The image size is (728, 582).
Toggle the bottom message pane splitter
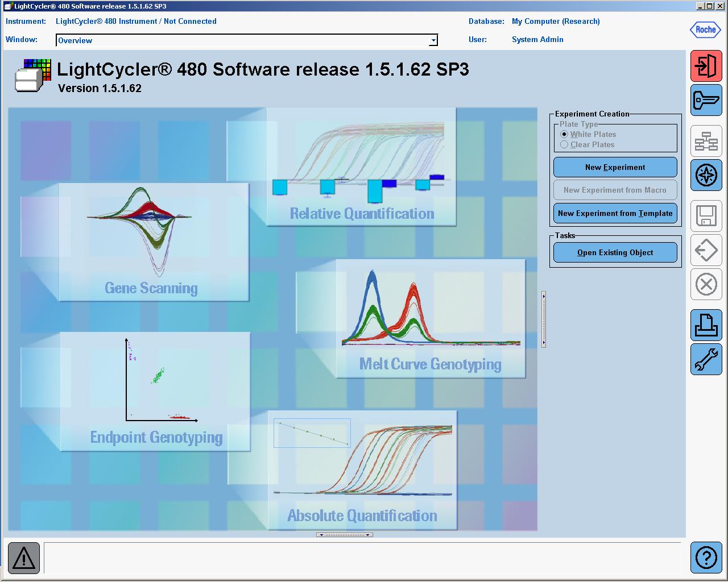[345, 535]
